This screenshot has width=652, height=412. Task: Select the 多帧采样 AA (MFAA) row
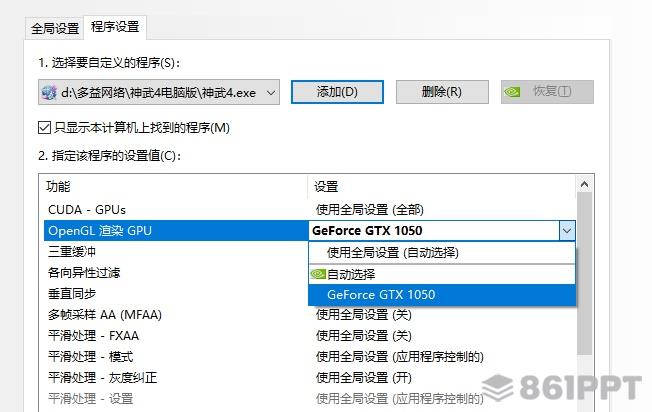[310, 315]
